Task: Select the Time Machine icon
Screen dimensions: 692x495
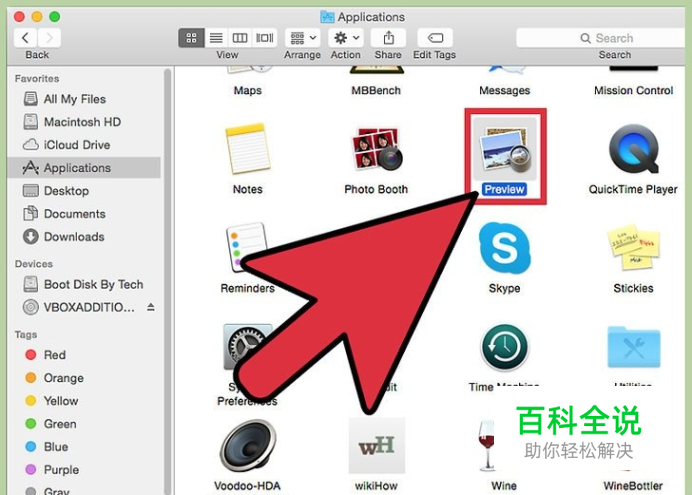Action: pyautogui.click(x=504, y=348)
